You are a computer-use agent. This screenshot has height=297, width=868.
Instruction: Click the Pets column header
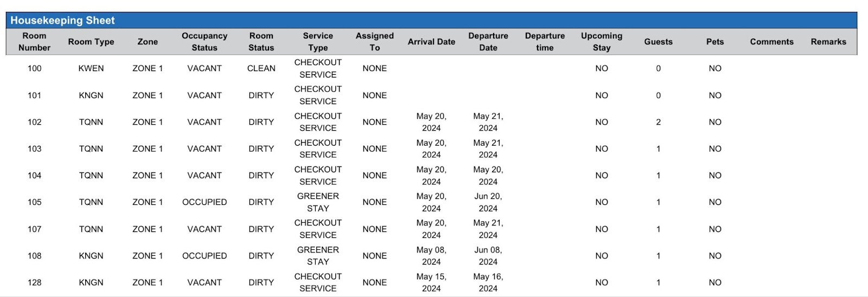point(715,42)
